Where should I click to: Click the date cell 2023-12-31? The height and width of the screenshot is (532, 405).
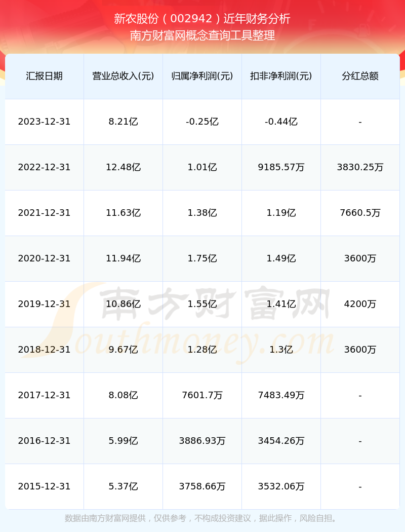click(x=45, y=122)
